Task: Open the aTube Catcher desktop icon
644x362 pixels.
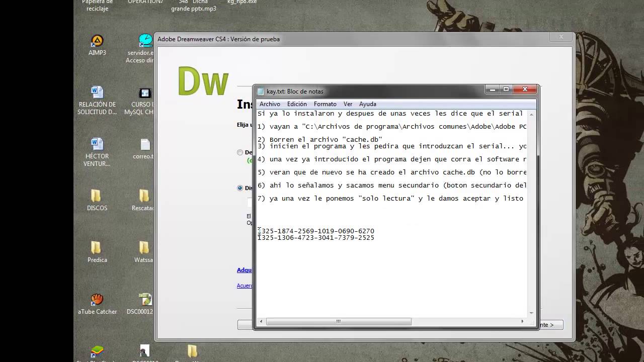Action: 97,304
